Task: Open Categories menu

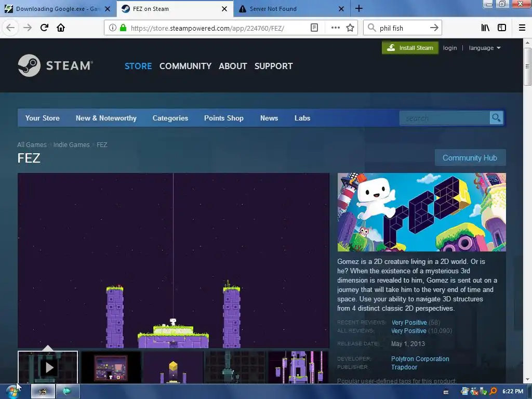Action: coord(170,118)
